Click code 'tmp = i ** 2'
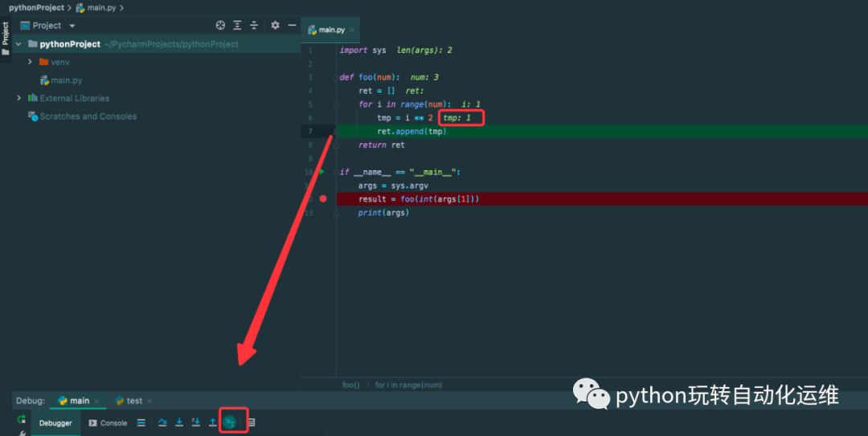Image resolution: width=868 pixels, height=436 pixels. [405, 118]
